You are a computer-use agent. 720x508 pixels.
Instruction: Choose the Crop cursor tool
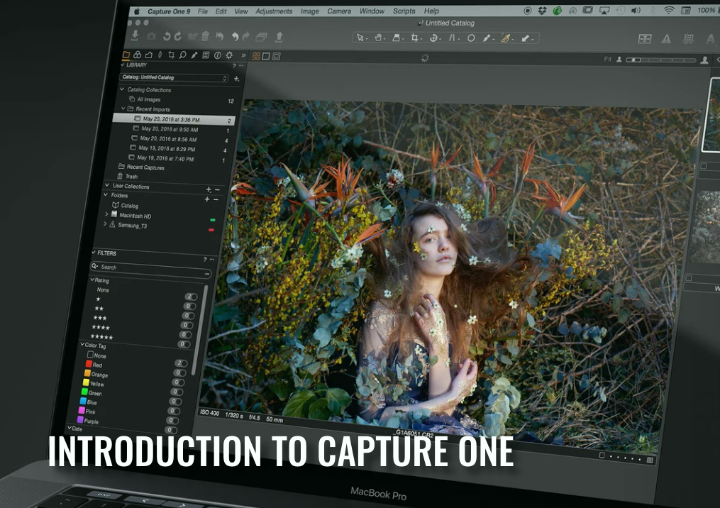415,38
